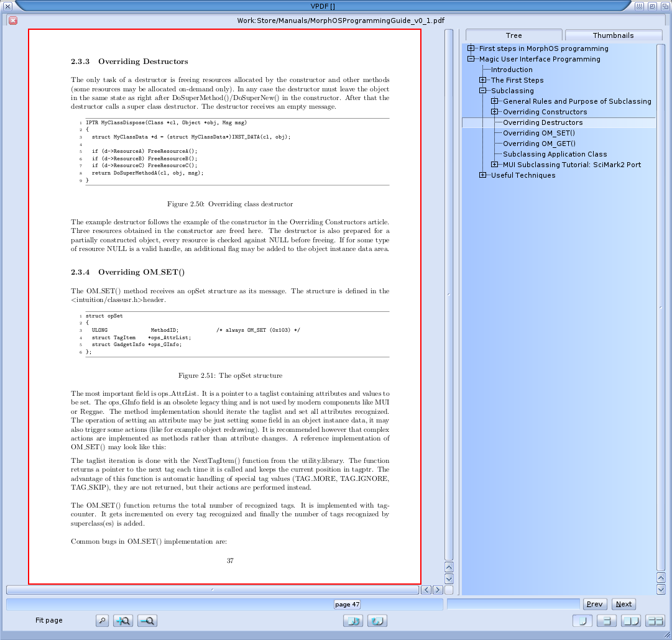
Task: Click the document horizontal scrollbar
Action: (213, 590)
